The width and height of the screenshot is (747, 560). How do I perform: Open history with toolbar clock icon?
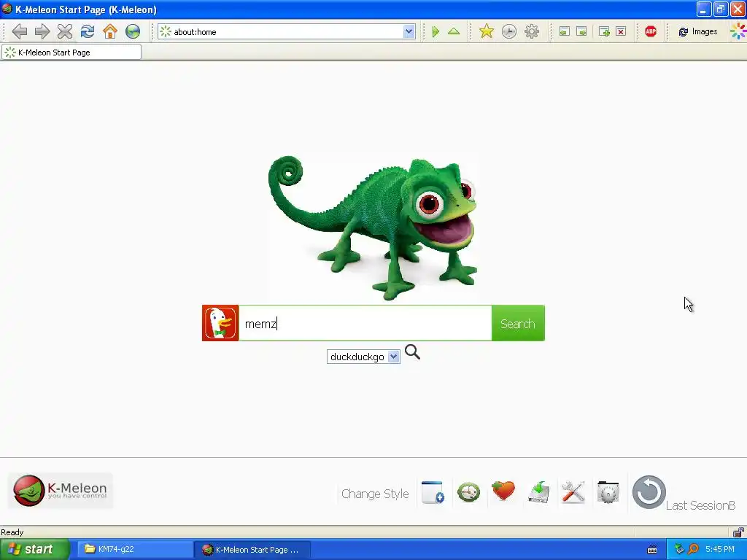tap(508, 31)
